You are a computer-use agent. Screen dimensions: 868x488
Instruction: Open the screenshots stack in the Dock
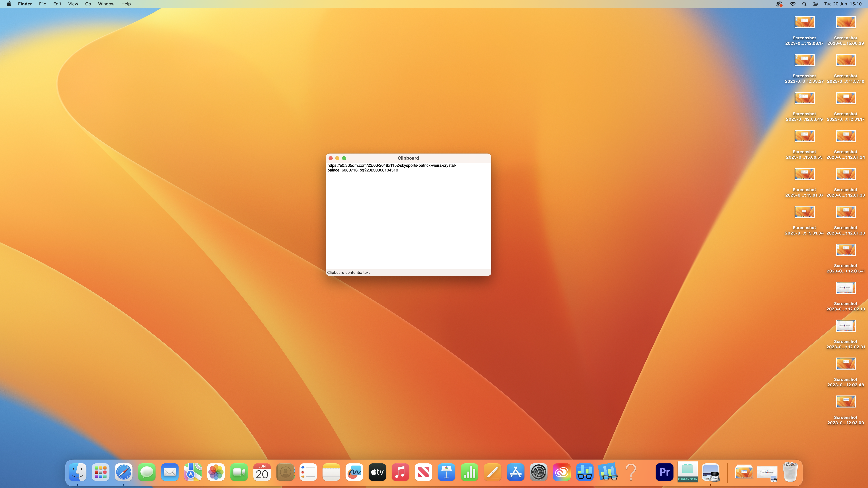click(744, 472)
